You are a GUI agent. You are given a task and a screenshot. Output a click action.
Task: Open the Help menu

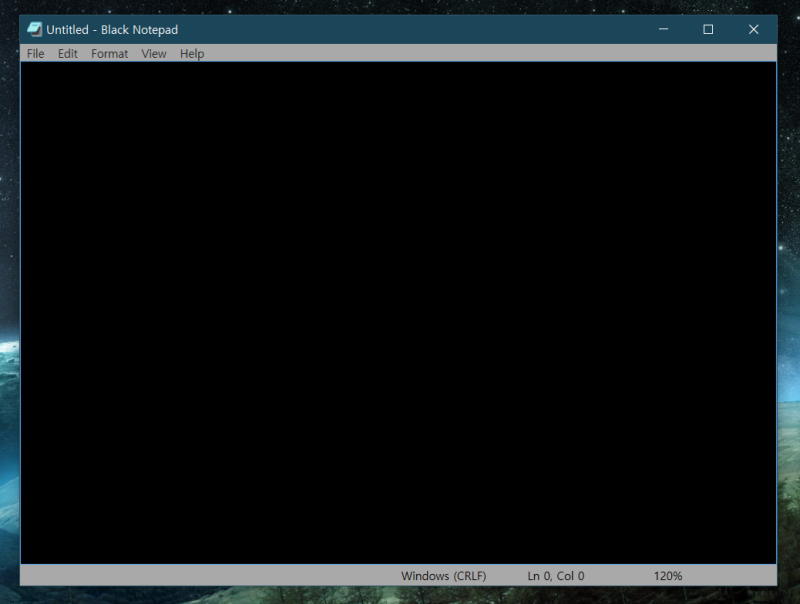(x=191, y=53)
